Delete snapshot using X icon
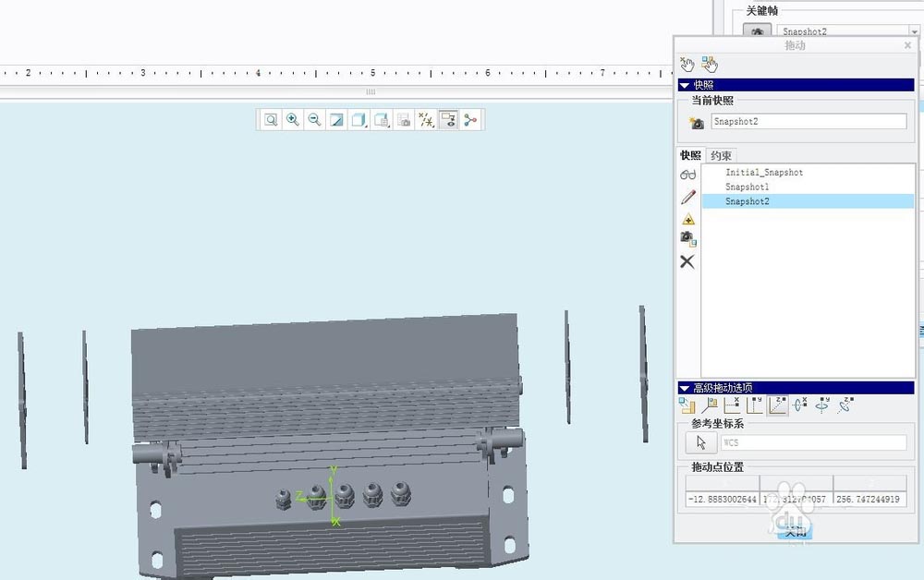924x580 pixels. tap(687, 261)
